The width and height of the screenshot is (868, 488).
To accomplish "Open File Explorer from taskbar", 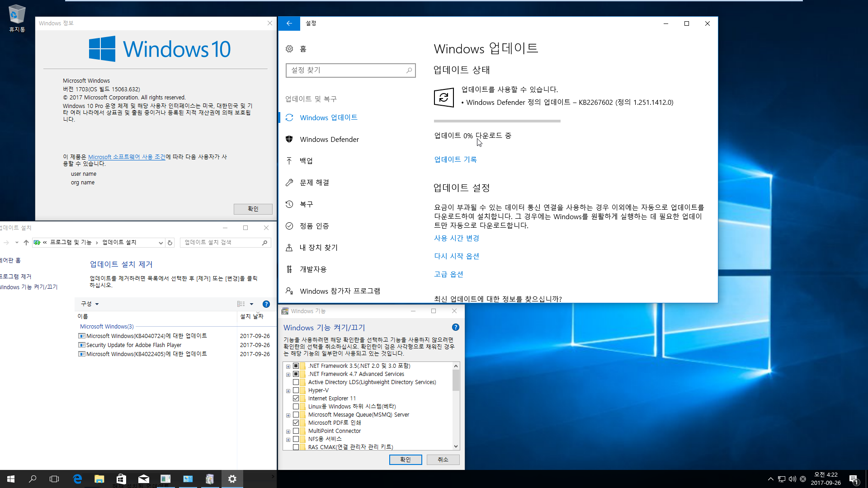I will pyautogui.click(x=99, y=479).
